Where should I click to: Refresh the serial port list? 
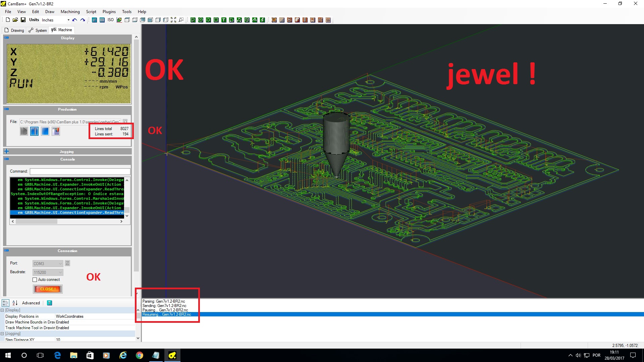[x=67, y=263]
